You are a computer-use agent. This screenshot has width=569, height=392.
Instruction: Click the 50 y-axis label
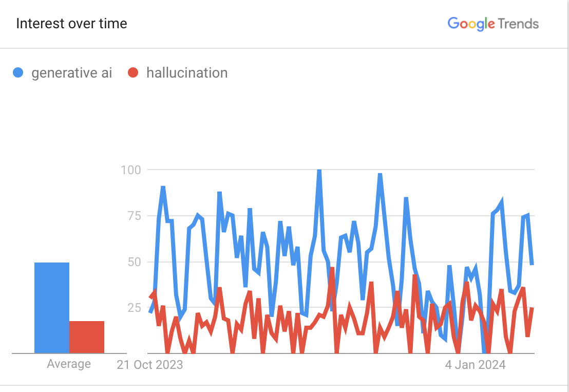coord(134,262)
